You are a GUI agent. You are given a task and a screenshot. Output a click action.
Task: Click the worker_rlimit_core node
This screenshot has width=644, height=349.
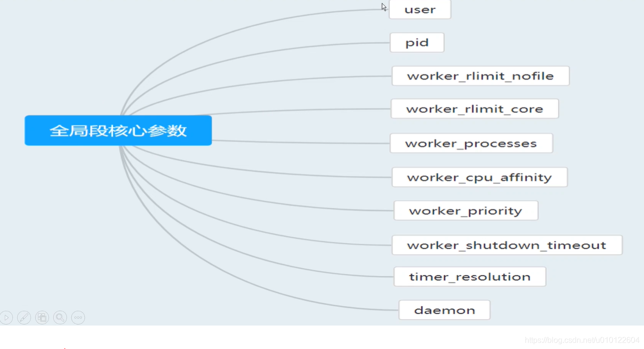pyautogui.click(x=474, y=109)
